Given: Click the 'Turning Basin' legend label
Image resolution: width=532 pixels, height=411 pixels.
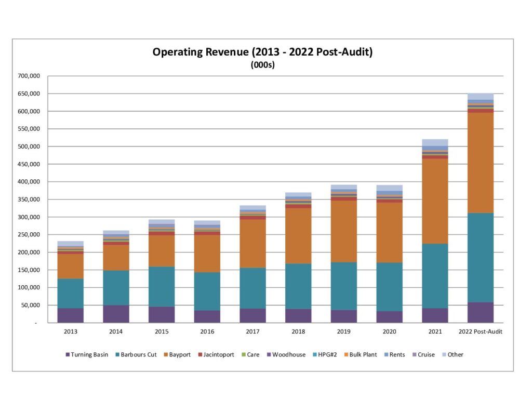Looking at the screenshot, I should pos(89,355).
